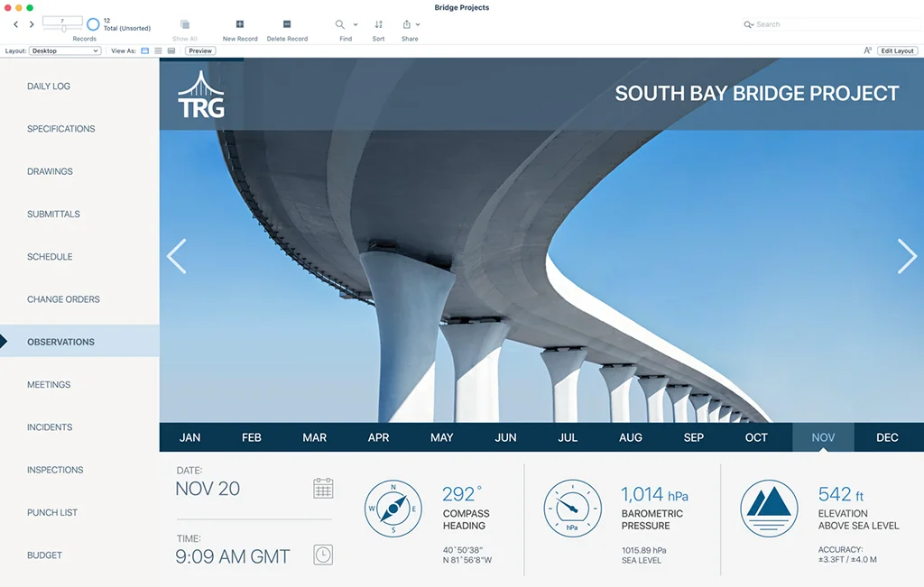The image size is (924, 587).
Task: Click the barometric pressure gauge icon
Action: click(x=572, y=509)
